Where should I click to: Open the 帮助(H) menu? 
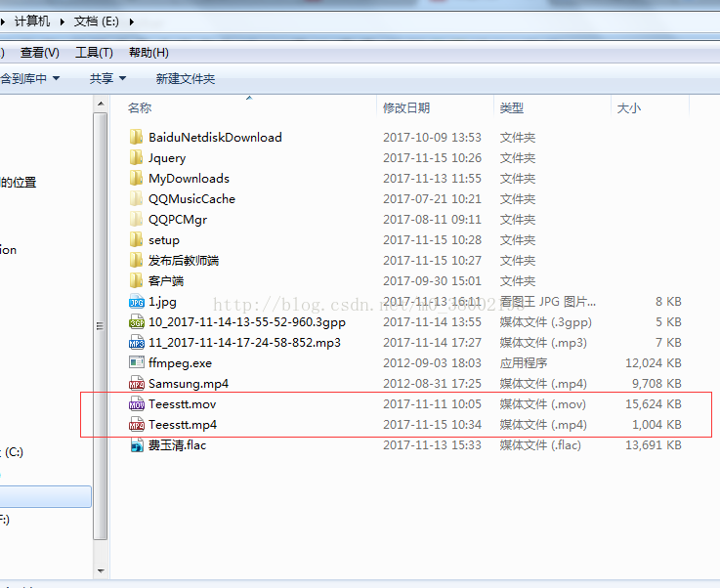pos(148,53)
